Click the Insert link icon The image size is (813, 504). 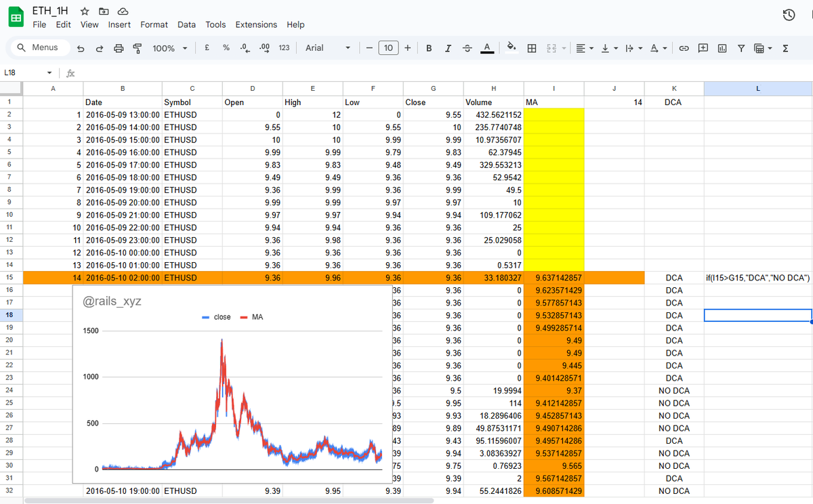pyautogui.click(x=684, y=48)
